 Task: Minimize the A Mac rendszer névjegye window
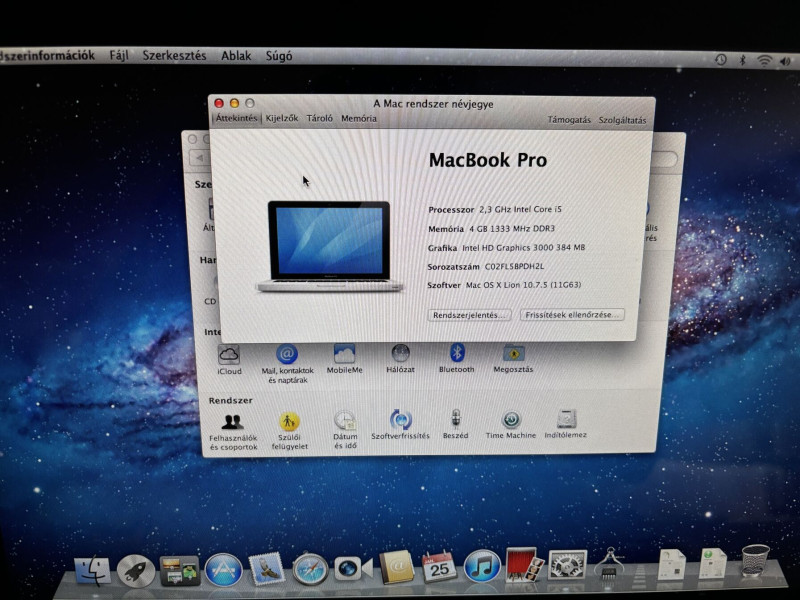(x=234, y=103)
